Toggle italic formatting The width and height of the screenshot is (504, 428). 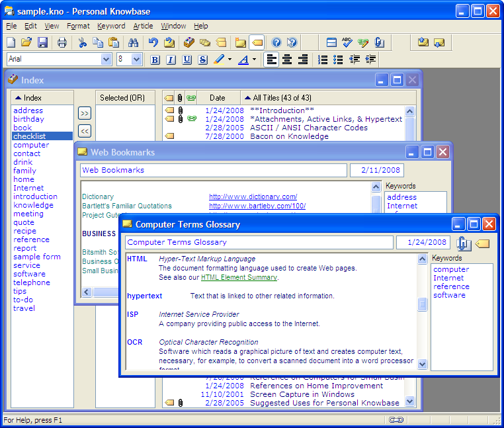pos(171,60)
